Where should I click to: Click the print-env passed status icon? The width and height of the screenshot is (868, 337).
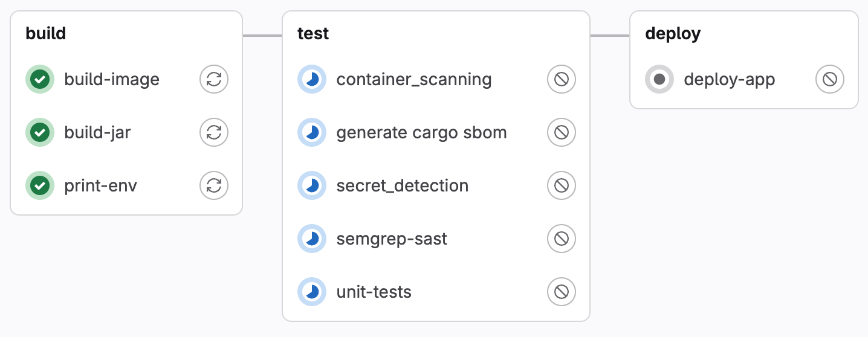40,185
